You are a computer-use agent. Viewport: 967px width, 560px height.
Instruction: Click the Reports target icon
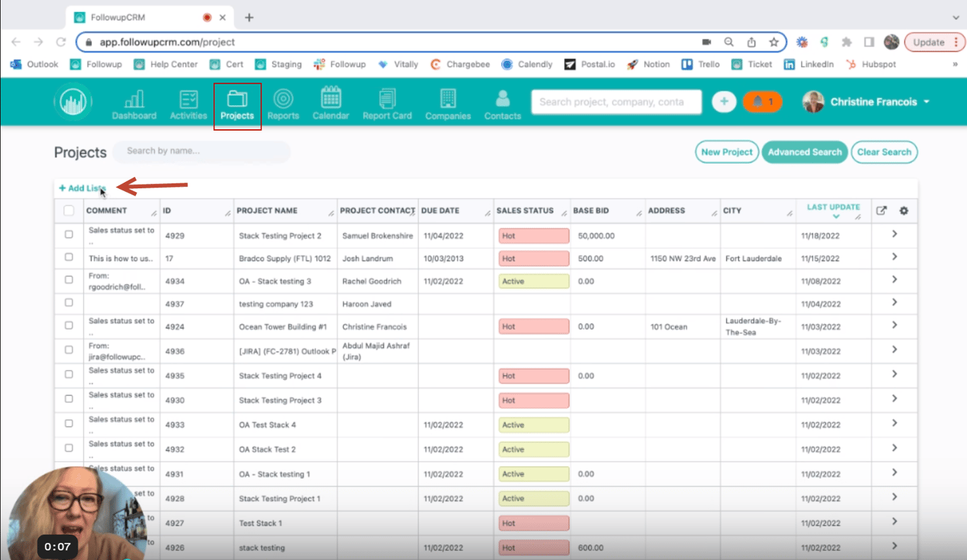pyautogui.click(x=283, y=102)
